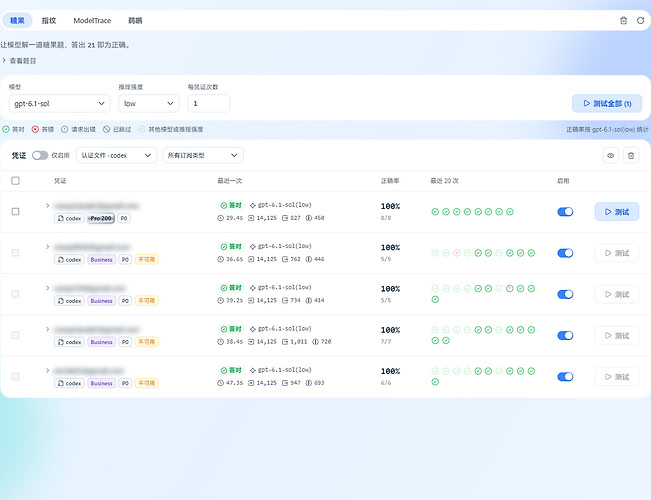Click the trash icon beside the eye icon
The width and height of the screenshot is (651, 500).
click(x=631, y=155)
